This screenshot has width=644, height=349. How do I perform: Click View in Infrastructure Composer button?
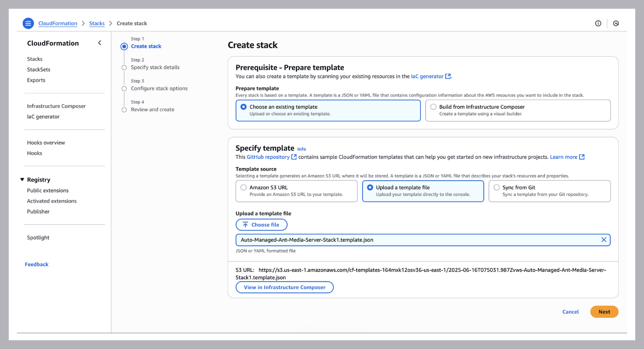pos(285,287)
